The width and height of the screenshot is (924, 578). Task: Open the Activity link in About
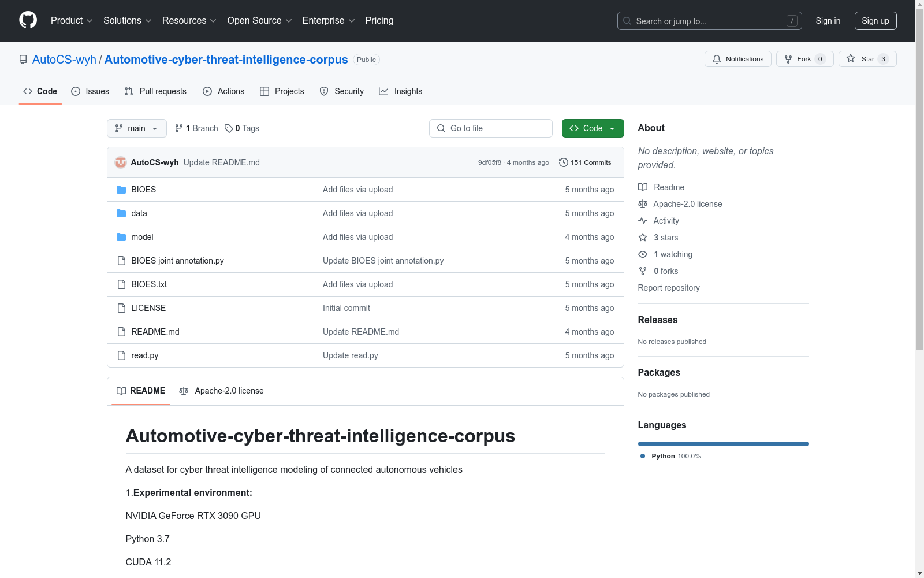(659, 221)
